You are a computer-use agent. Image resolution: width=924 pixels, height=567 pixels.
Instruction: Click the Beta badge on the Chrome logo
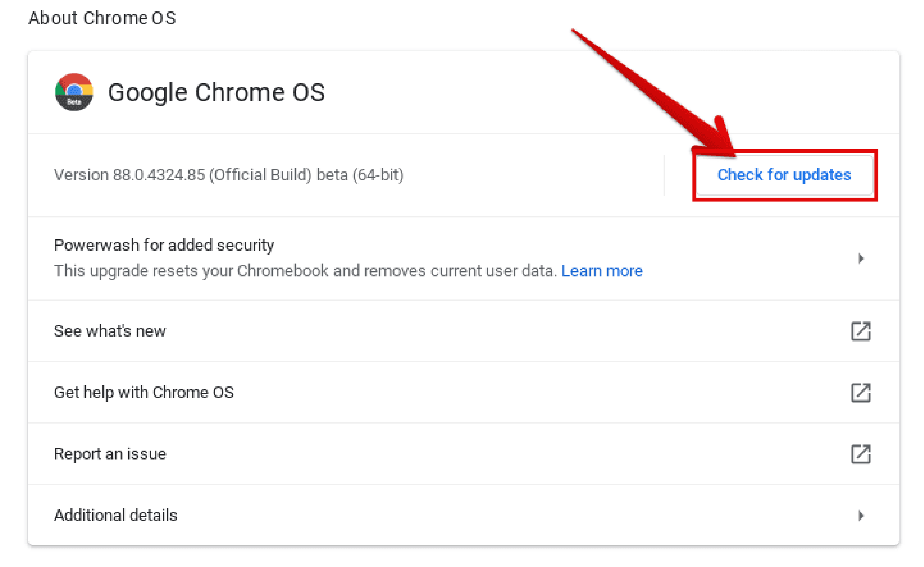tap(74, 102)
